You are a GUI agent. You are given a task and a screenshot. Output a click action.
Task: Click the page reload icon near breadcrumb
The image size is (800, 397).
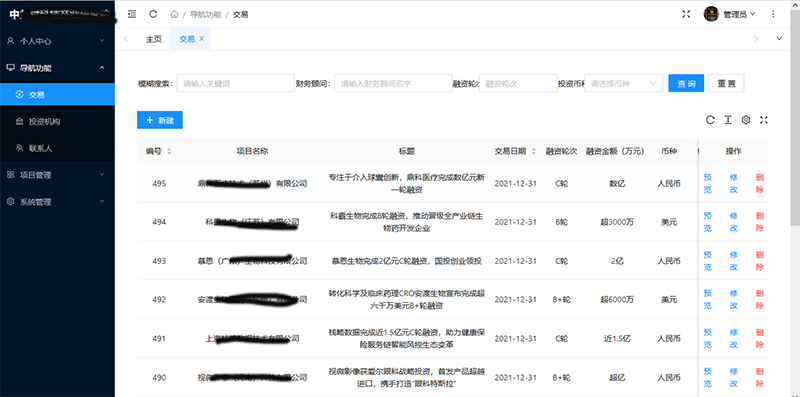tap(153, 14)
